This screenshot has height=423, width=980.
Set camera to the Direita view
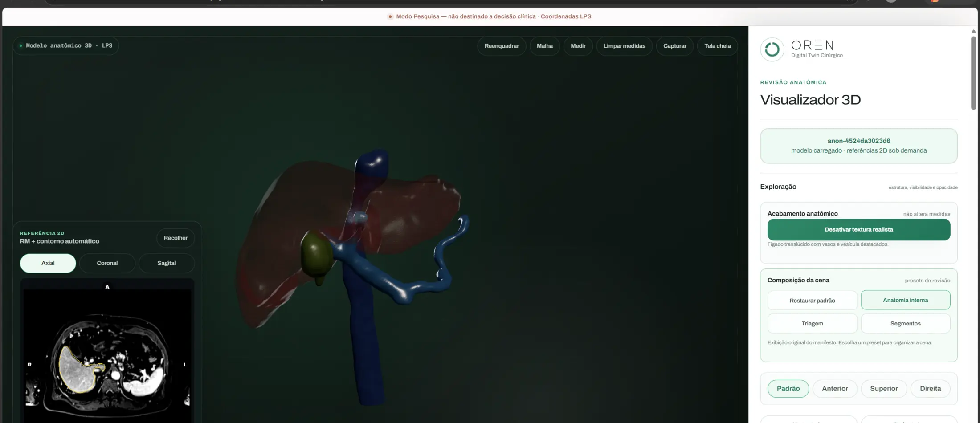930,389
